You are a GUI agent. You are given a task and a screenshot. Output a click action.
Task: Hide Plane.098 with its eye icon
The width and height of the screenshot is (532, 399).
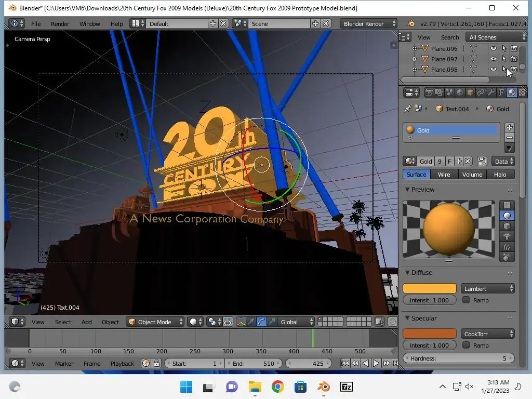[494, 69]
